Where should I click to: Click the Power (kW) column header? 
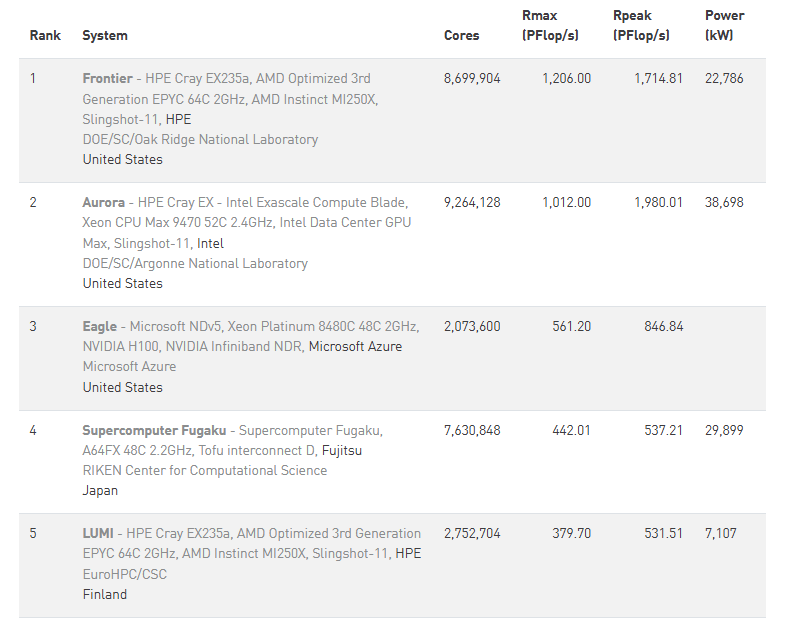coord(724,25)
